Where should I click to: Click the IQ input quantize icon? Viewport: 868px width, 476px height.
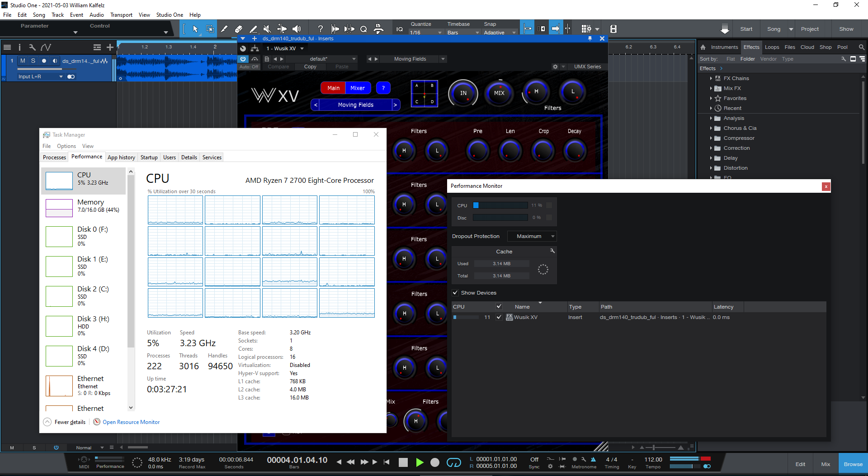pos(400,29)
